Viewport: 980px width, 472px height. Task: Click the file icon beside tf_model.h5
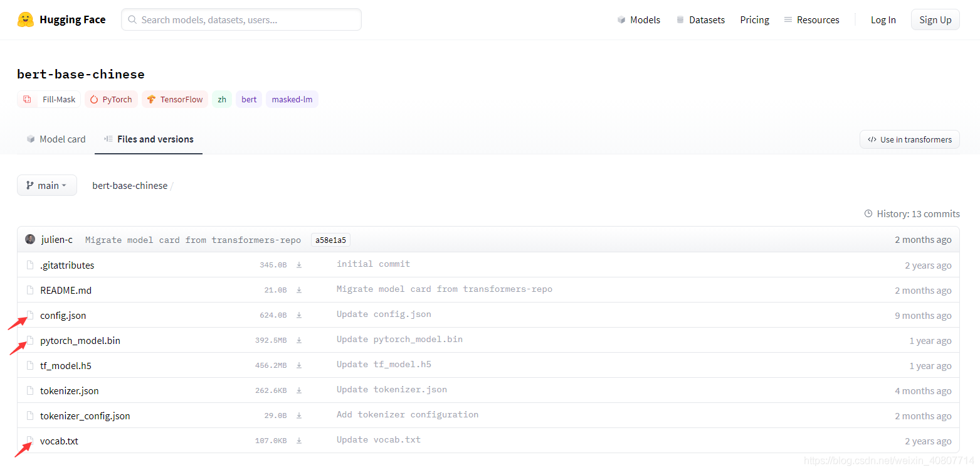tap(29, 365)
